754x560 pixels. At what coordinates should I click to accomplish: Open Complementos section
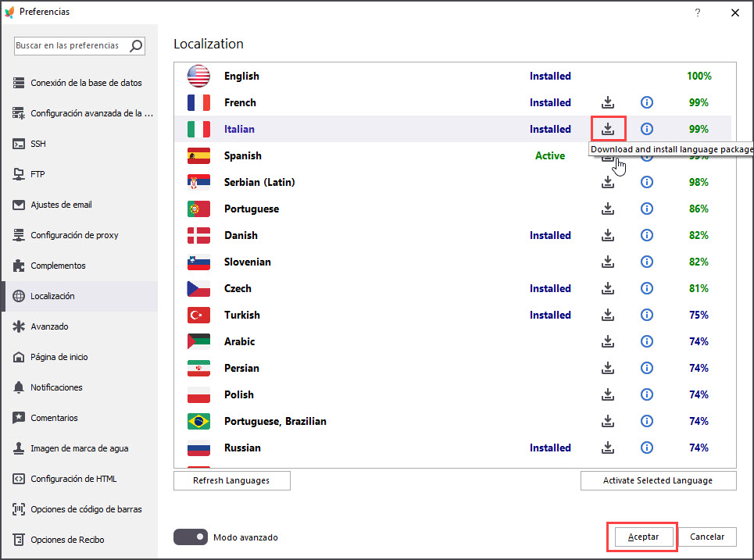coord(80,266)
